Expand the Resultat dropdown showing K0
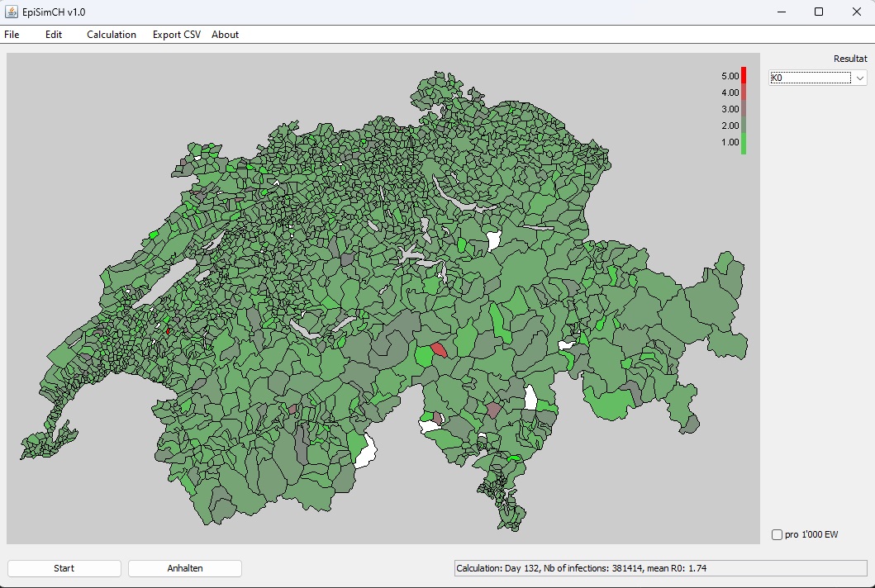This screenshot has width=875, height=588. 816,77
